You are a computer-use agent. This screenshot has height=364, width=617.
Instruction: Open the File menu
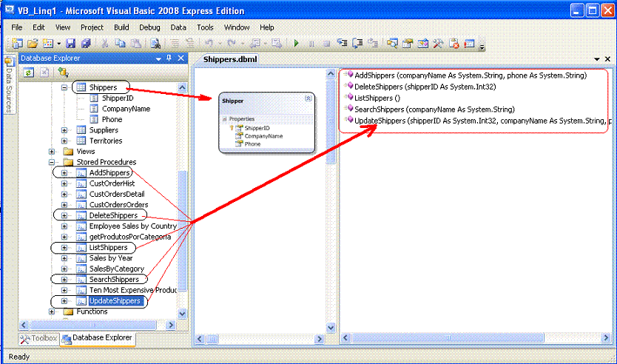click(16, 27)
